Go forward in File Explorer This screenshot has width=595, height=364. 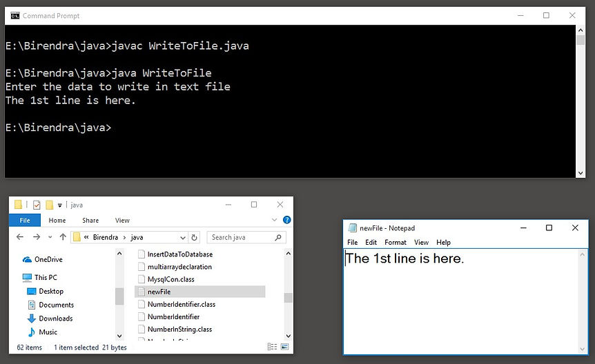pos(37,237)
